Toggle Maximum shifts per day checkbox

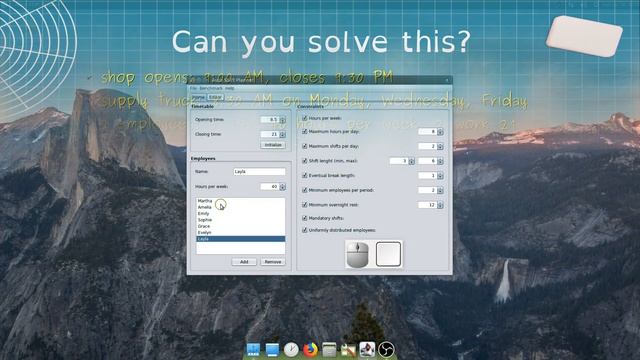[x=304, y=146]
